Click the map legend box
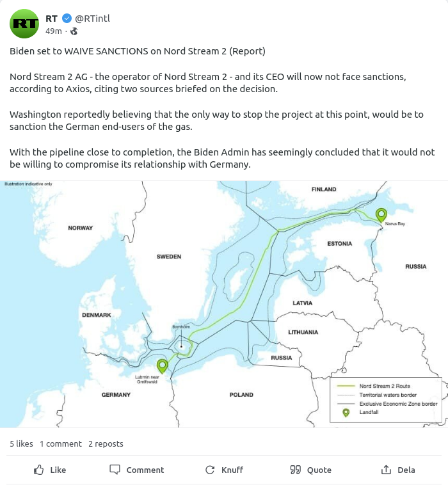 click(385, 399)
